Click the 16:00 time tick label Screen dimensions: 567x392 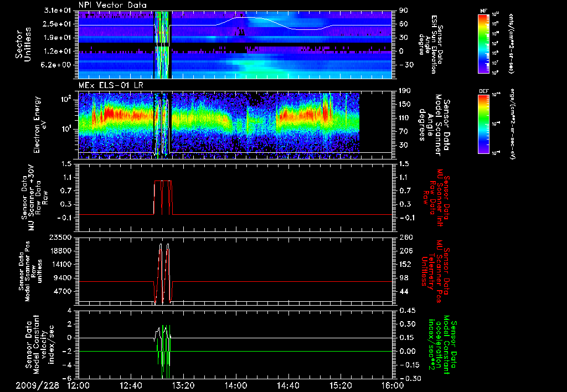pos(392,385)
